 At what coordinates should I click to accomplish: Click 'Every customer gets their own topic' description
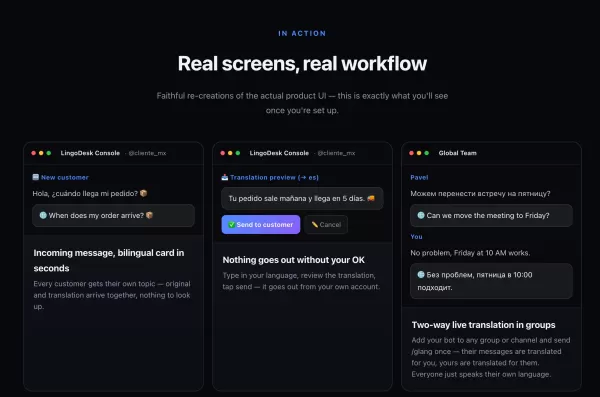pos(112,295)
